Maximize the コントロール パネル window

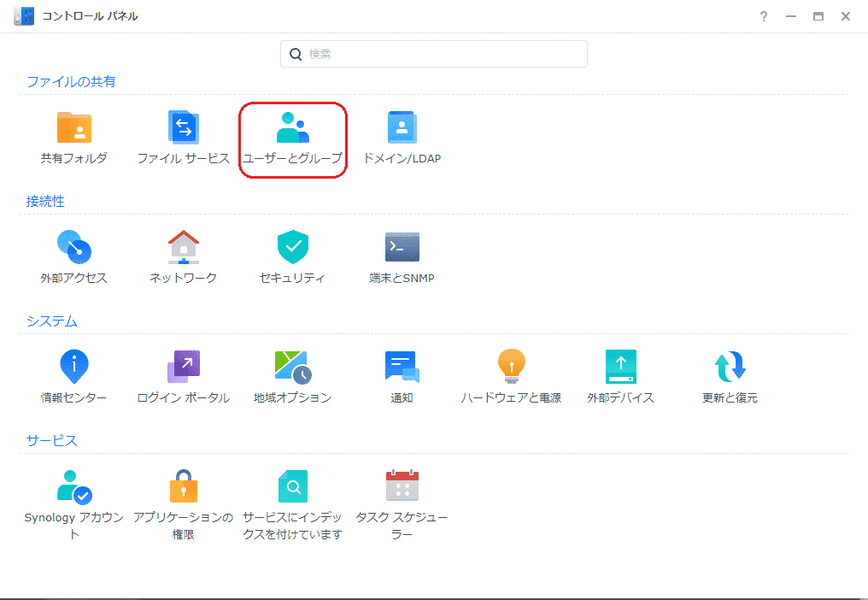coord(818,16)
